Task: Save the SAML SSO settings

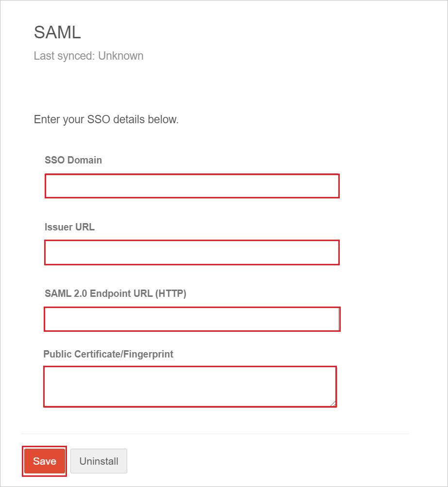Action: pos(45,461)
